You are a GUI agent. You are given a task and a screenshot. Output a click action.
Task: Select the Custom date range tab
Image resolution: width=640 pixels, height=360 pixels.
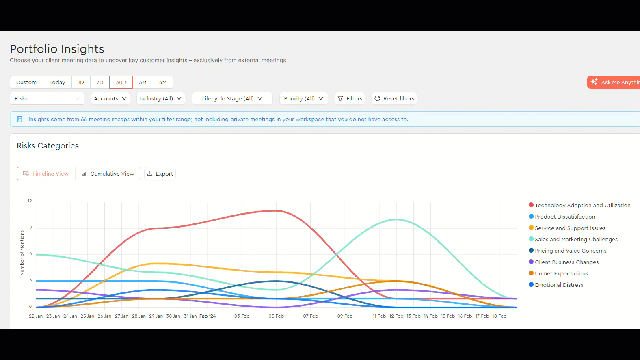click(x=27, y=82)
